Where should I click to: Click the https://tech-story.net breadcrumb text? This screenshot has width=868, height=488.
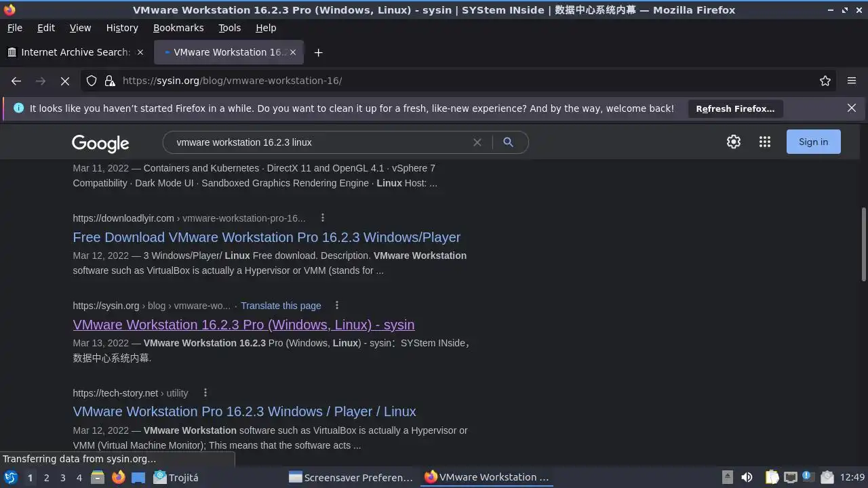click(x=115, y=393)
